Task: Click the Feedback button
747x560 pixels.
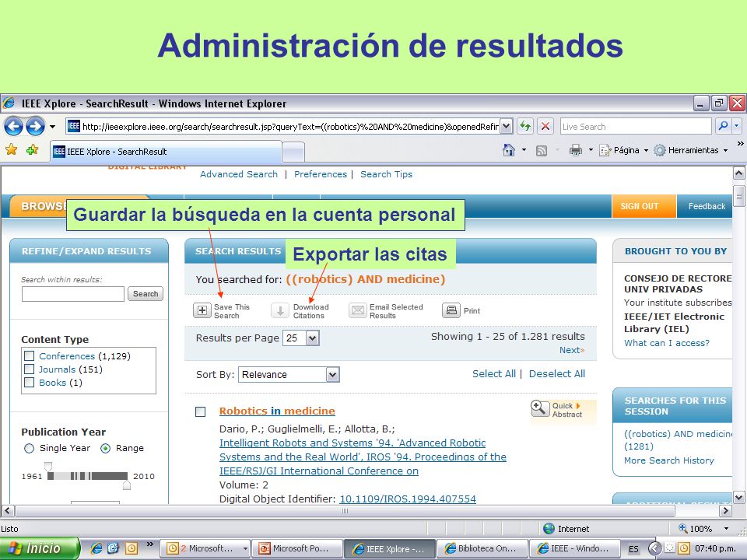Action: [706, 206]
